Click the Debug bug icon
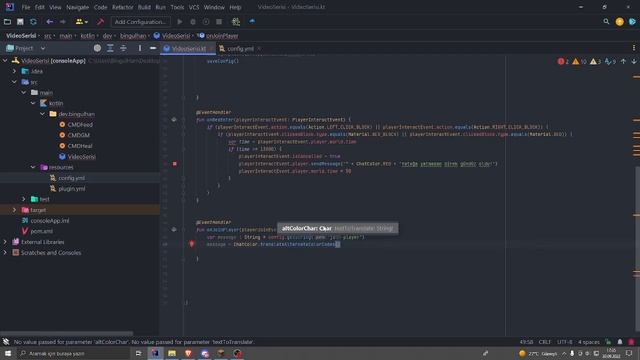Viewport: 640px width, 360px height. pos(193,22)
